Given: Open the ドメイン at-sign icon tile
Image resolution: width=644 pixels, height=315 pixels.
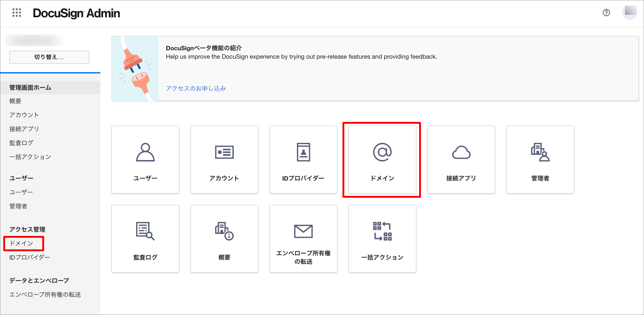Looking at the screenshot, I should [382, 160].
